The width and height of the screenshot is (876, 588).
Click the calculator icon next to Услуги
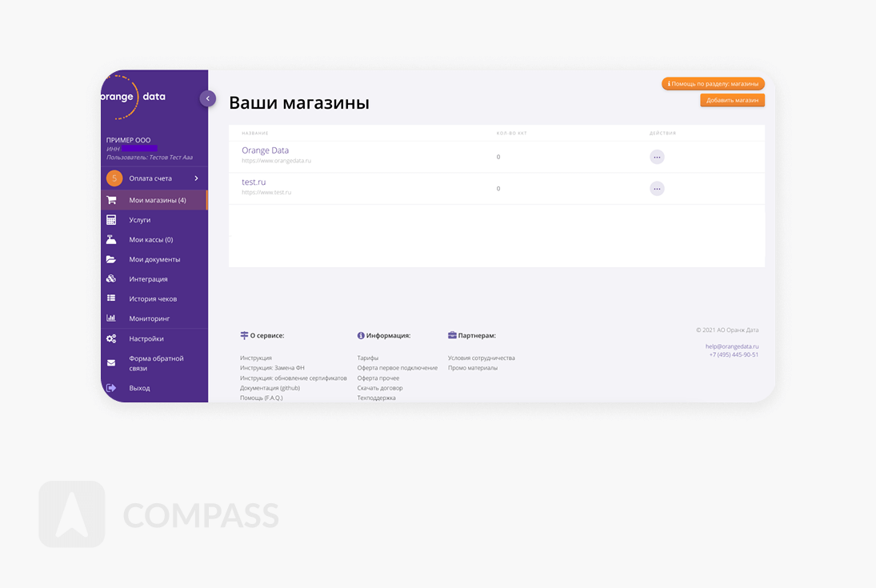pos(111,220)
